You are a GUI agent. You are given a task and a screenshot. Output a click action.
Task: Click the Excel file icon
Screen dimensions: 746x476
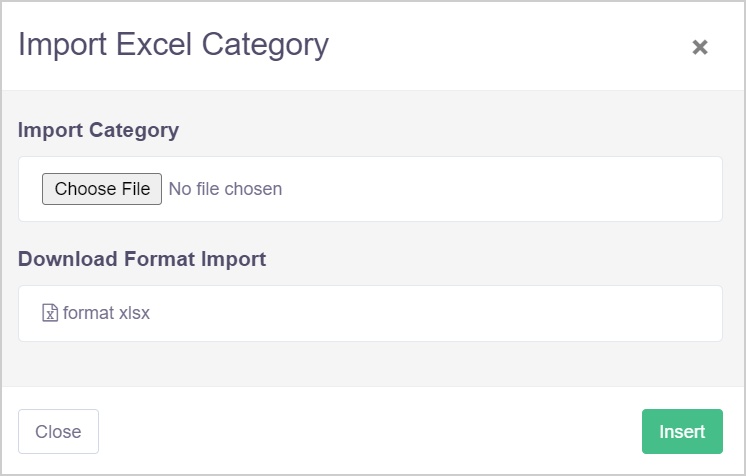click(x=50, y=313)
